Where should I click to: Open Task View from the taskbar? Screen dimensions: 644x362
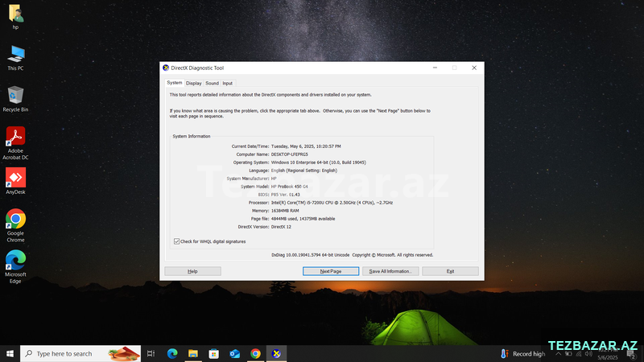(151, 353)
